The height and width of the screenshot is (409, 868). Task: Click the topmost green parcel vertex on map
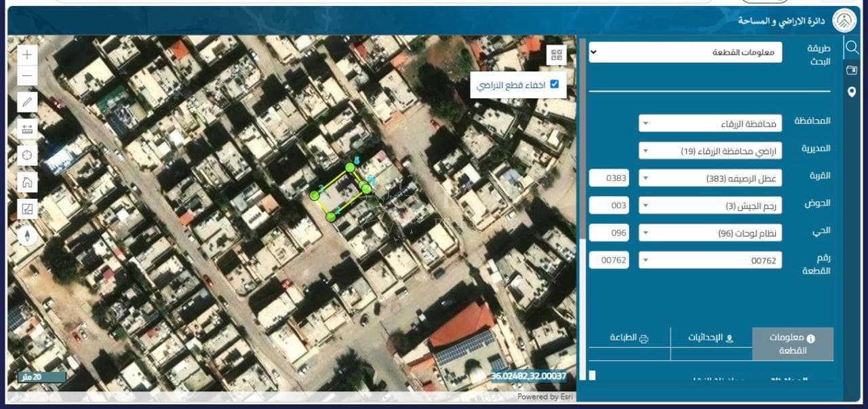[x=350, y=167]
